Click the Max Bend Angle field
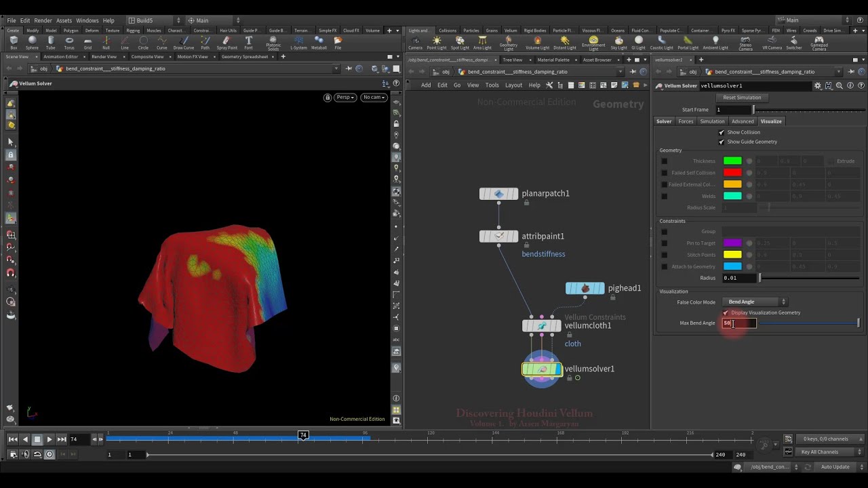 [x=739, y=323]
